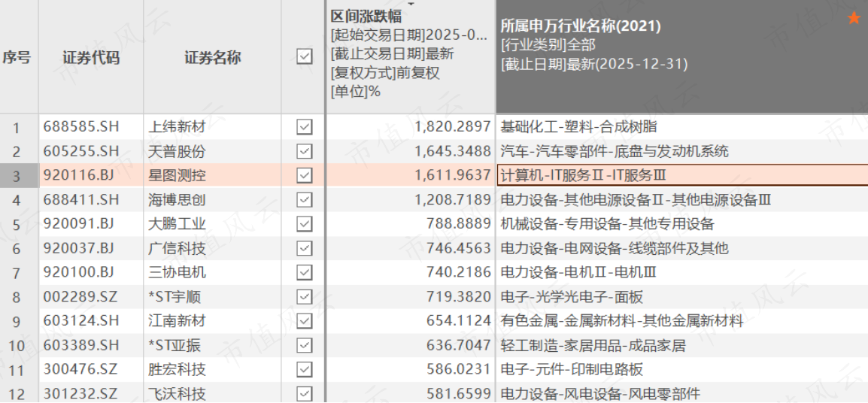Toggle checkbox for 上纬新材 row

(x=305, y=127)
